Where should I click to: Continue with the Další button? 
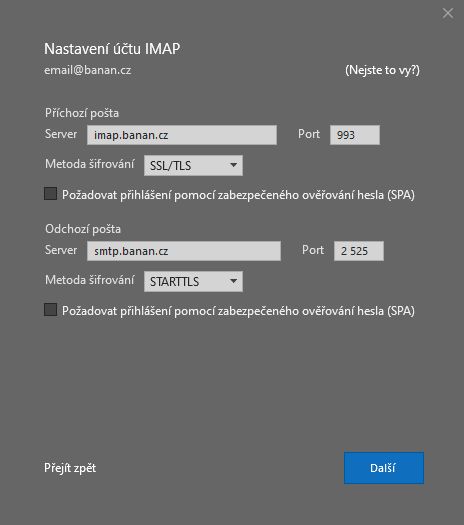click(x=384, y=468)
